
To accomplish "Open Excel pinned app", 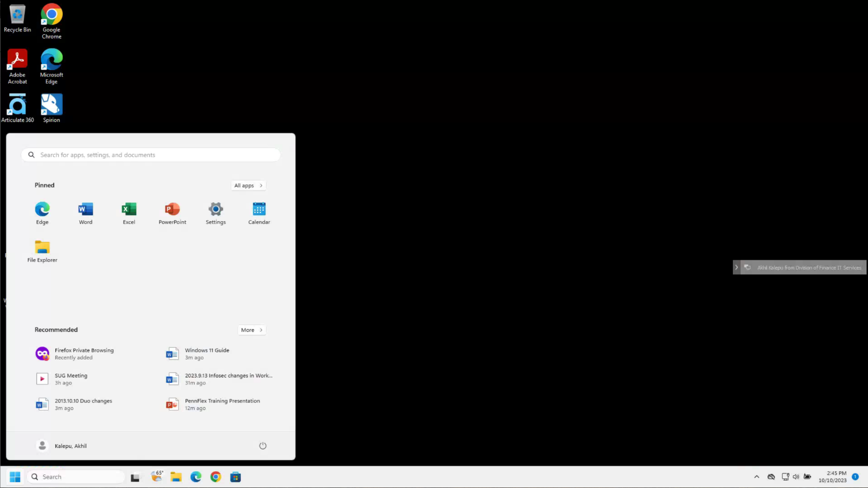I will point(129,213).
